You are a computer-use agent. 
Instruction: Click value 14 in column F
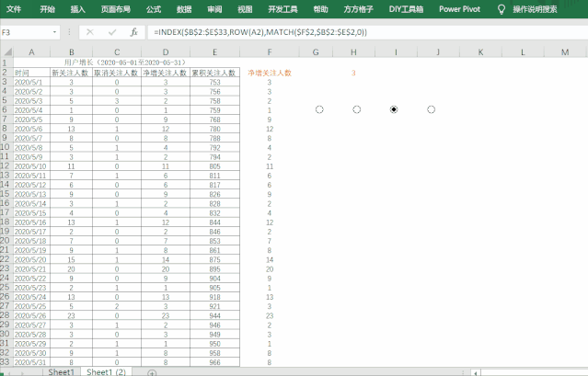pos(270,259)
